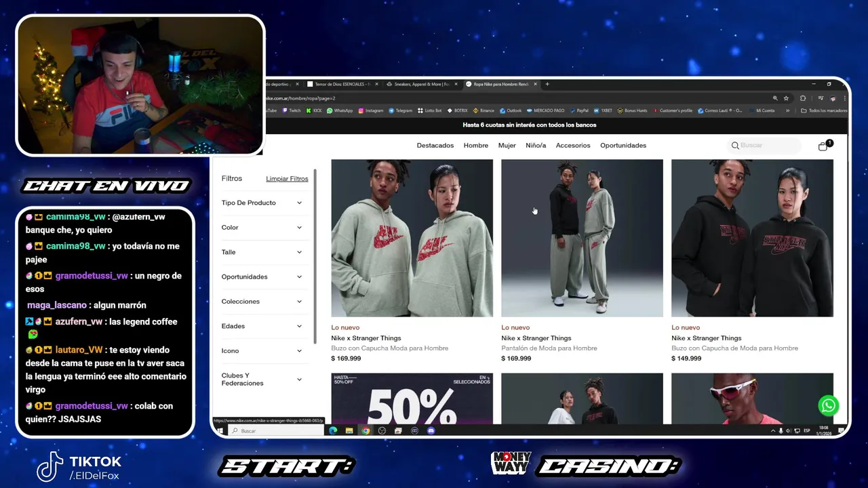
Task: Click the filters sidebar scrollbar
Action: click(315, 256)
